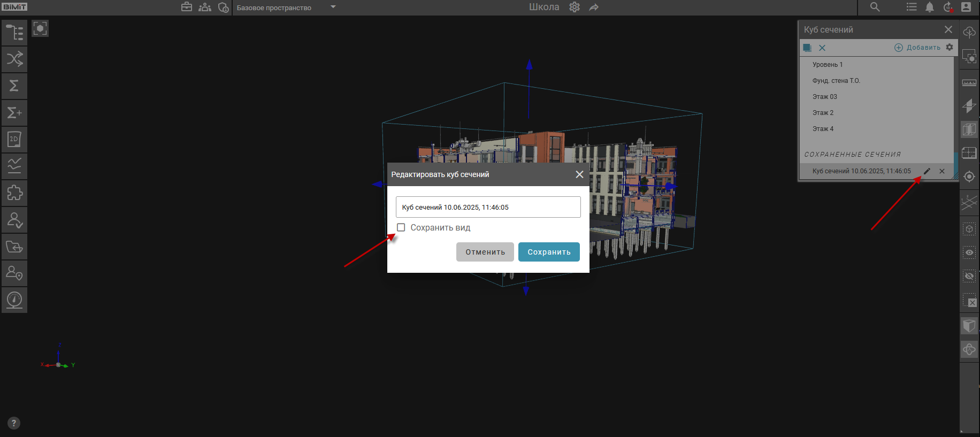Activate the section cube tool icon

point(969,129)
